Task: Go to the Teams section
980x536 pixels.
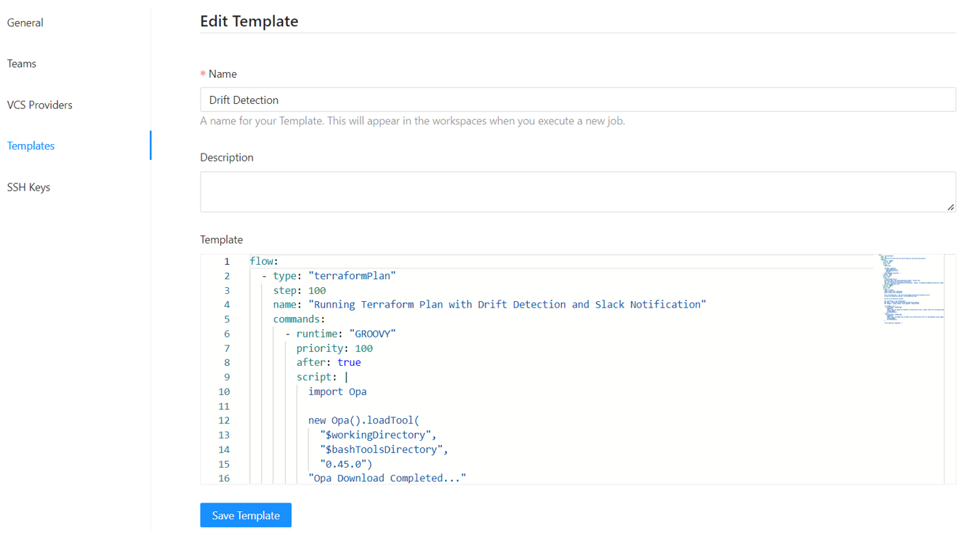Action: tap(22, 64)
